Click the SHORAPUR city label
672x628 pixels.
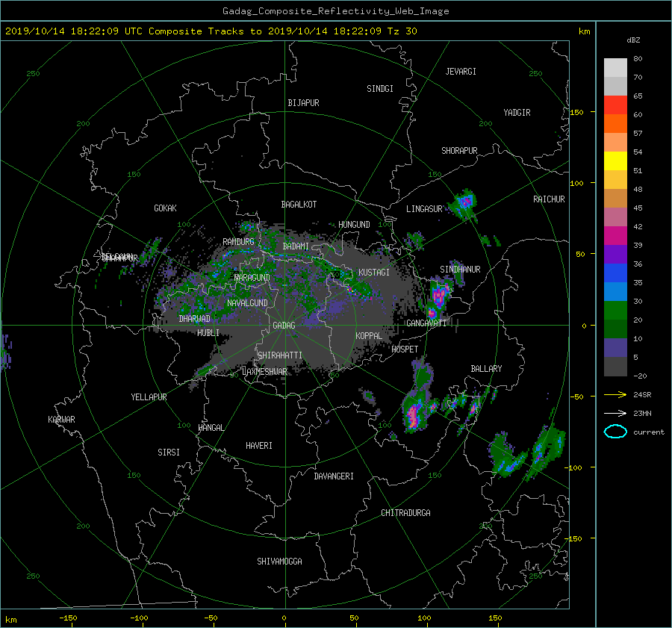(x=459, y=151)
